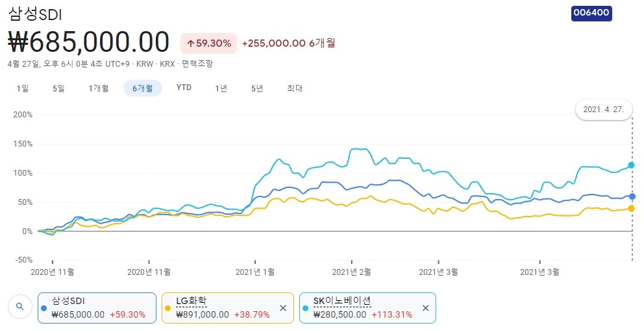Select the 5일 time range tab
Viewport: 644px width, 330px height.
click(x=58, y=88)
